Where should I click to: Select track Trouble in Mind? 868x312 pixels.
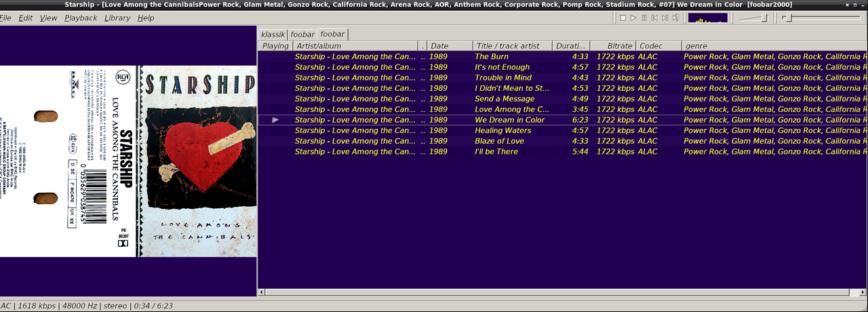(563, 77)
